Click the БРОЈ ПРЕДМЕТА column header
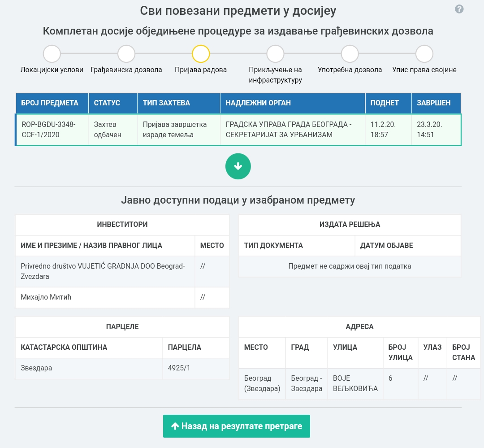484x448 pixels. click(x=52, y=103)
